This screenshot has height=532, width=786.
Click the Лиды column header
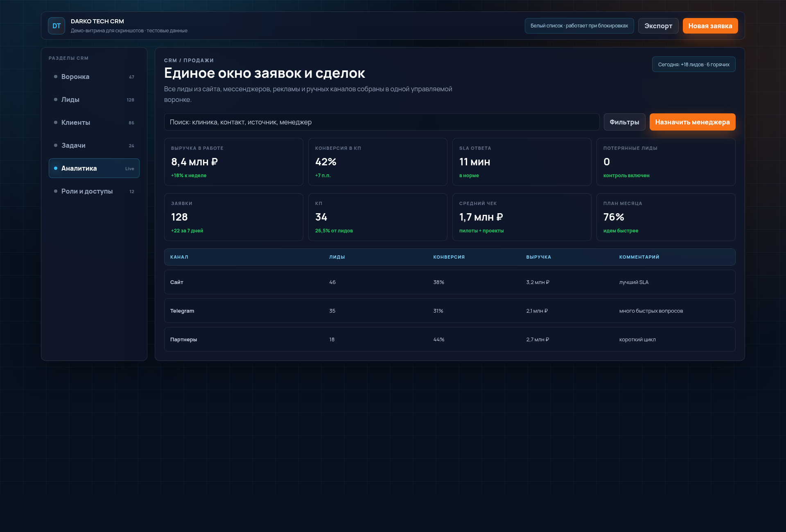coord(337,257)
